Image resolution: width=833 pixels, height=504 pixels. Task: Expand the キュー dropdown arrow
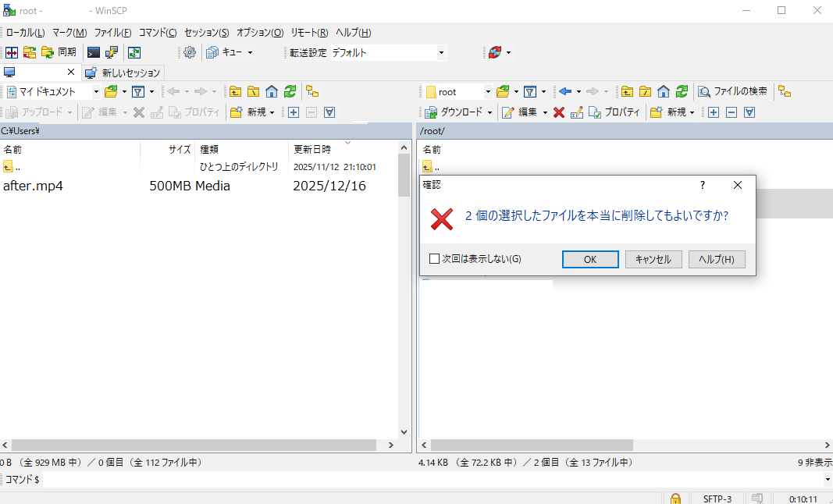(251, 52)
